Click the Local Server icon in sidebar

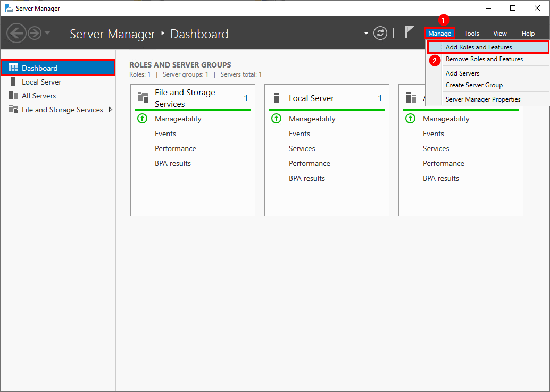(13, 82)
